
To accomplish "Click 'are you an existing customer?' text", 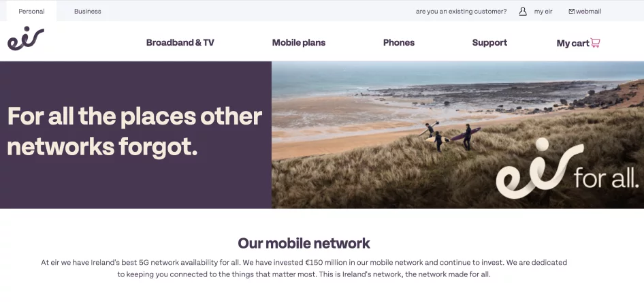I will 462,12.
